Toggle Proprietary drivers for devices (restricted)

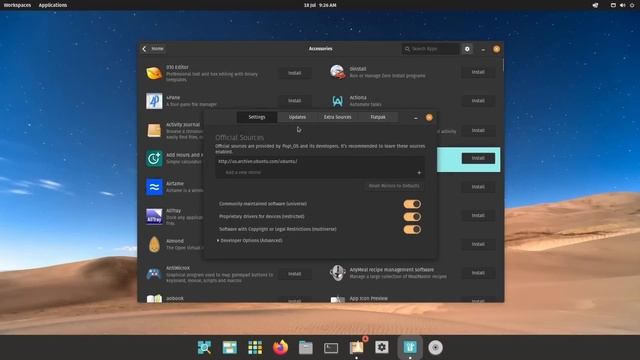point(412,217)
